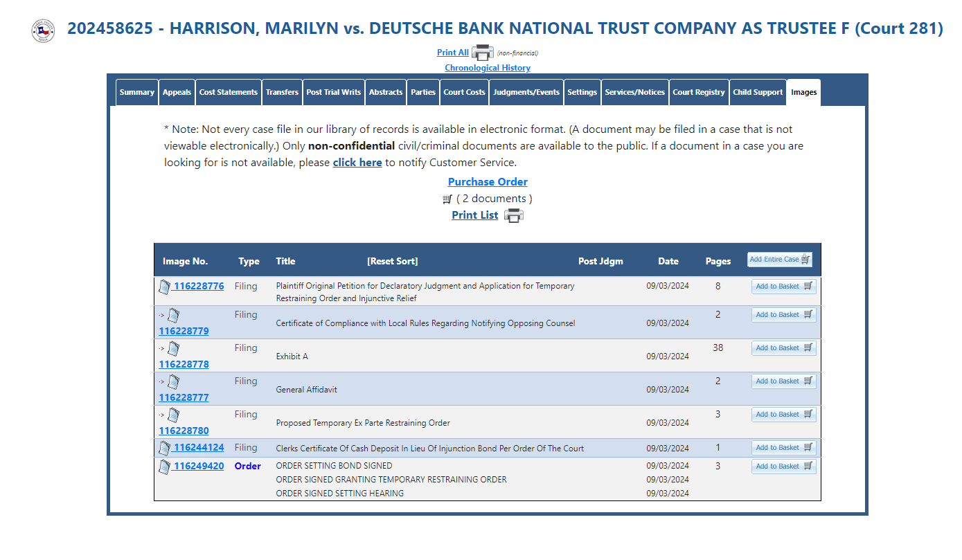Open the Judgments/Events tab
The height and width of the screenshot is (560, 962).
coord(526,93)
